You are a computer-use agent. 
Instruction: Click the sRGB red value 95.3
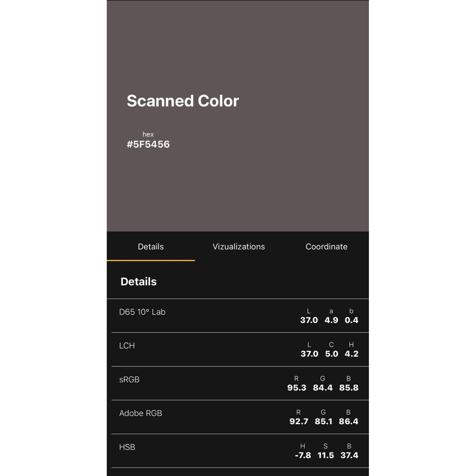(297, 388)
